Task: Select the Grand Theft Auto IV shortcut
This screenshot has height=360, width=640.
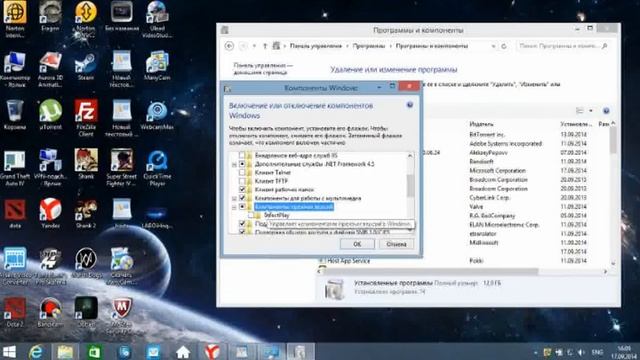Action: pyautogui.click(x=15, y=168)
